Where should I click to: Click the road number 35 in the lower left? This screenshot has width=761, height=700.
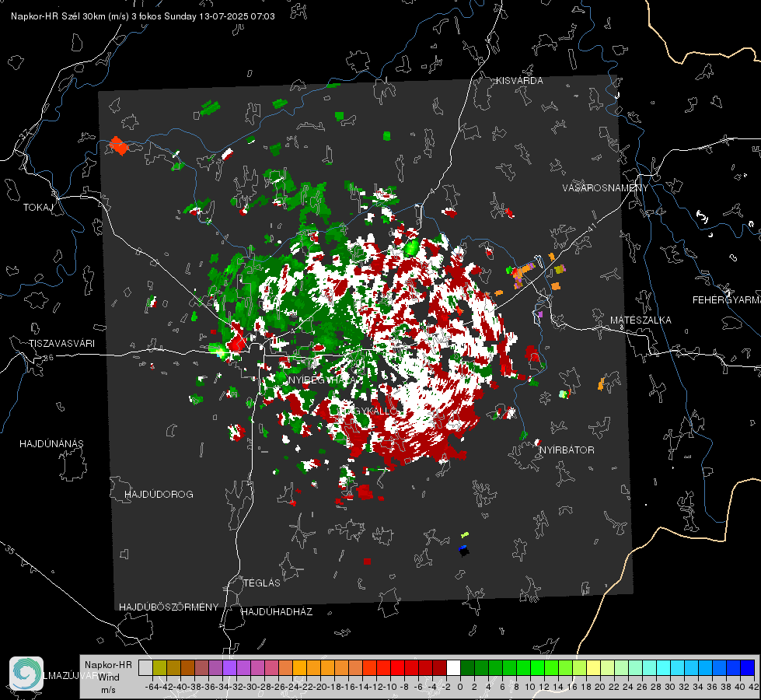pos(11,551)
